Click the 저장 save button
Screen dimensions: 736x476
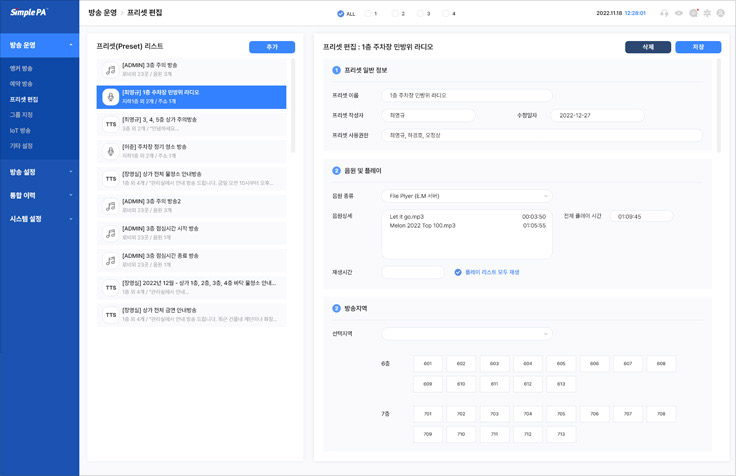point(698,47)
